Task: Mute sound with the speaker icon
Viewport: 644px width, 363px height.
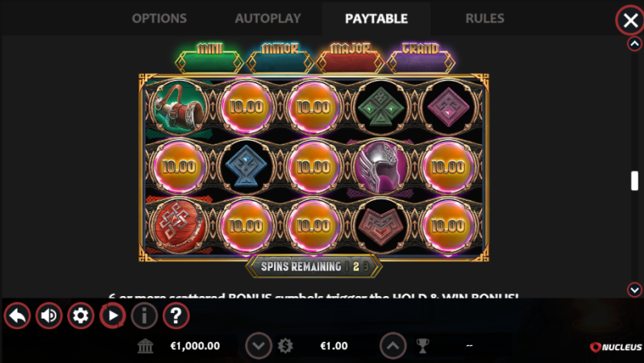Action: 49,315
